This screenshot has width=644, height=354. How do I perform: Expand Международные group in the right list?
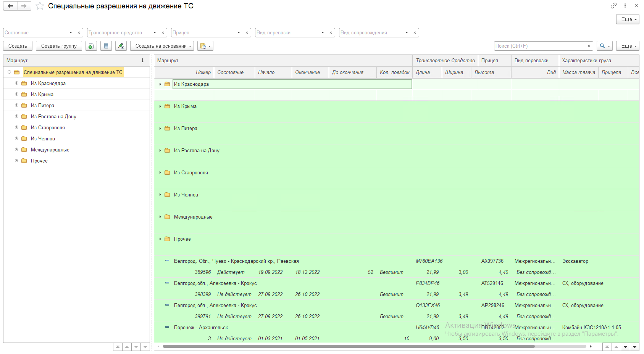160,217
